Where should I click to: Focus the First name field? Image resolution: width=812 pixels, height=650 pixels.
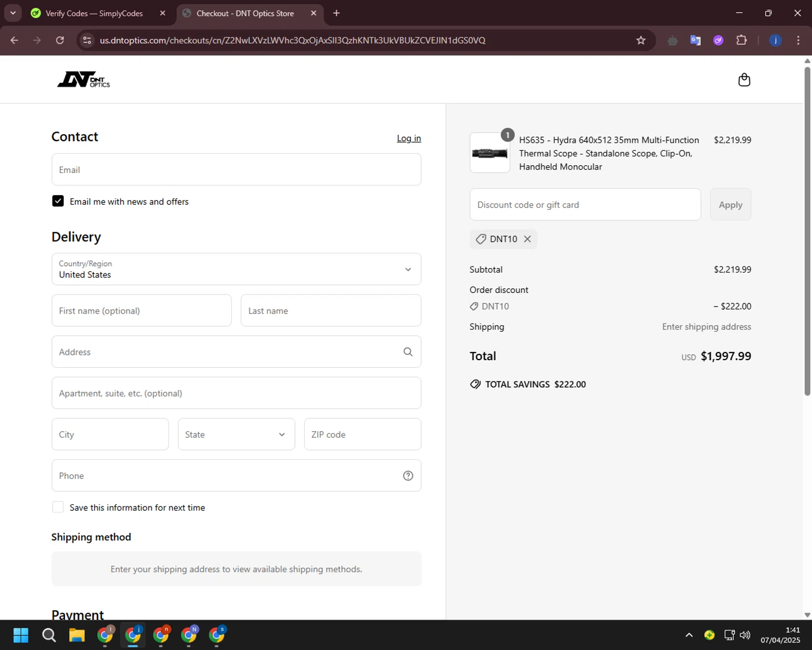point(142,310)
